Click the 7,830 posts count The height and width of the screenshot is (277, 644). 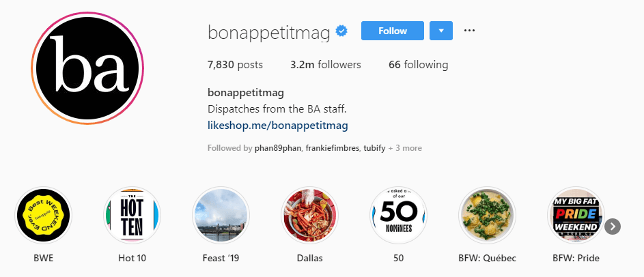point(235,65)
